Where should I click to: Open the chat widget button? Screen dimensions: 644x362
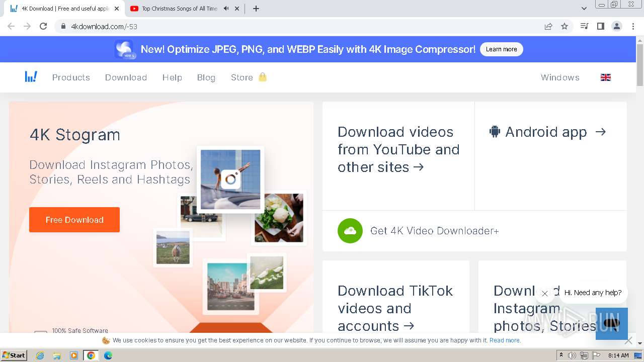pos(612,324)
